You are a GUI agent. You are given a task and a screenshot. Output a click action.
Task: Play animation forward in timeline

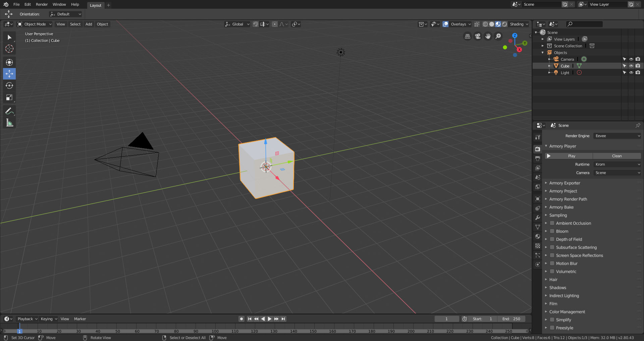coord(270,319)
